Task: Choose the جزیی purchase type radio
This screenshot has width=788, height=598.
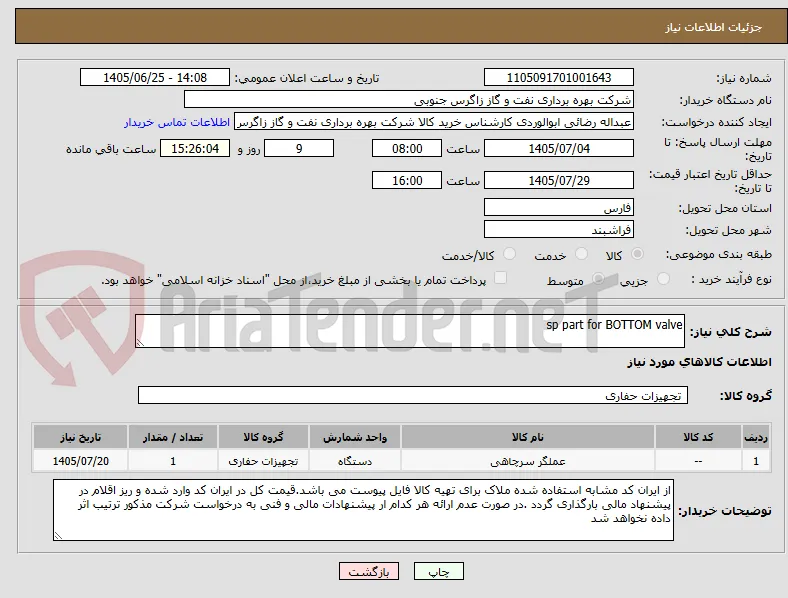Action: pos(663,279)
